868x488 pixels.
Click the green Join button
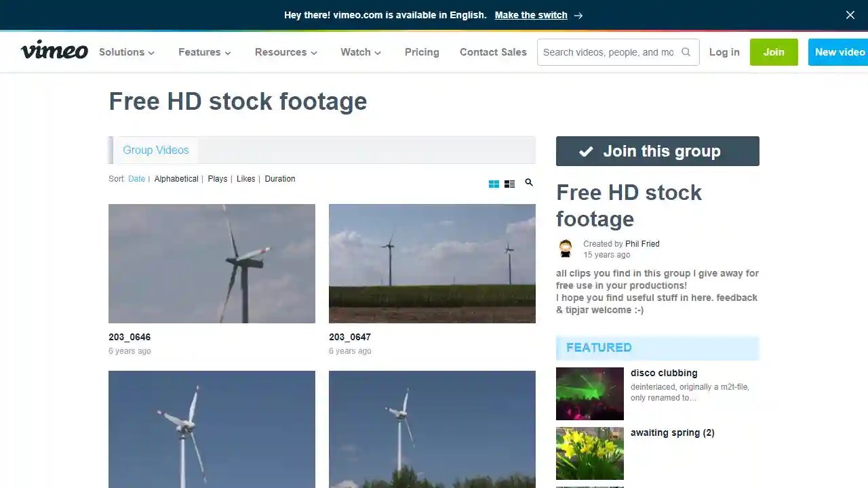click(774, 52)
